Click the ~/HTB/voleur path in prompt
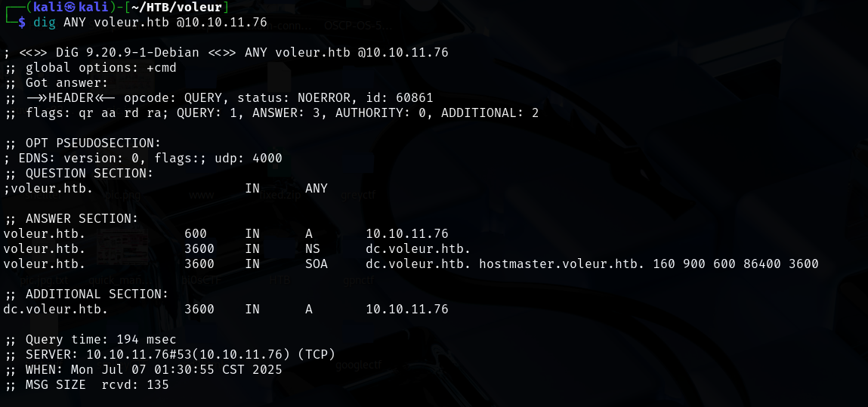868x407 pixels. [187, 8]
